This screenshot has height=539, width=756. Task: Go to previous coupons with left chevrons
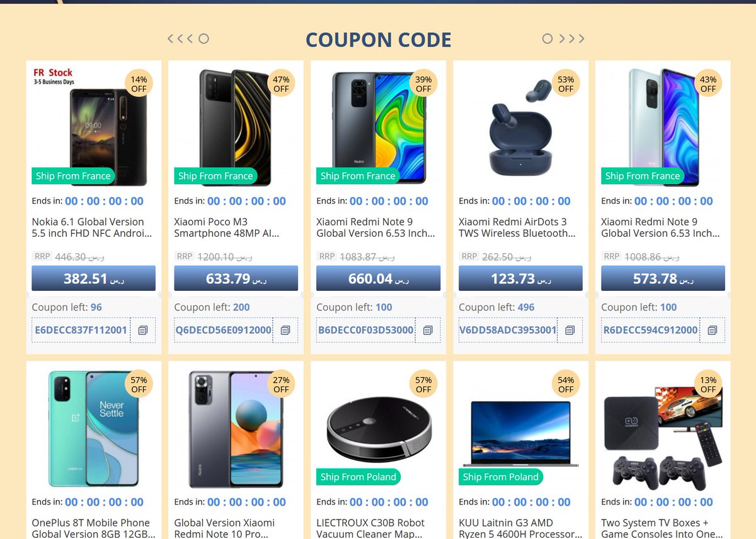click(x=180, y=38)
